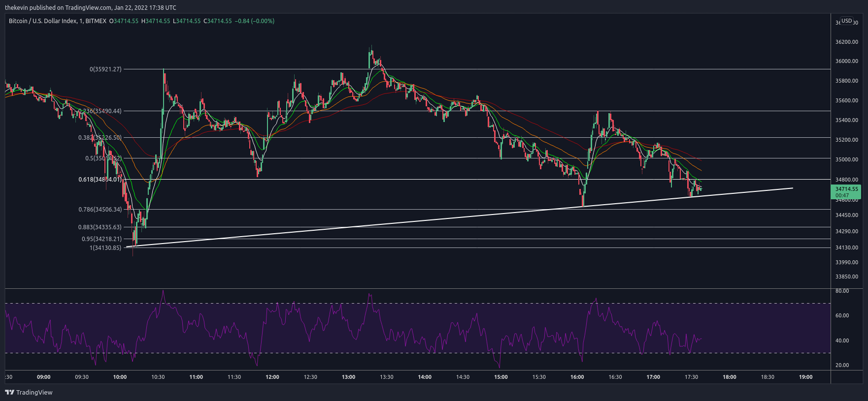Click 36200.00 on the price axis

(847, 42)
